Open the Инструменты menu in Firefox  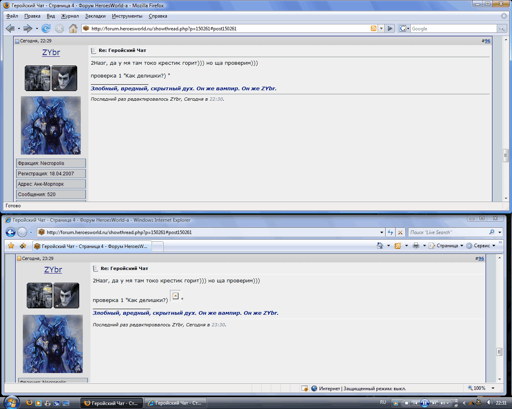point(127,16)
